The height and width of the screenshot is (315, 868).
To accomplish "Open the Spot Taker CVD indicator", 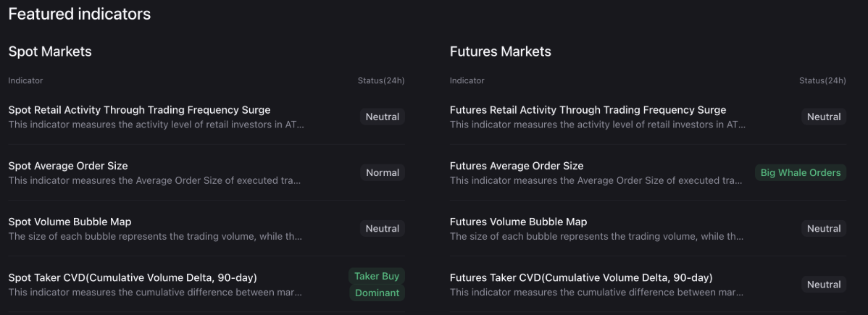I will tap(133, 277).
